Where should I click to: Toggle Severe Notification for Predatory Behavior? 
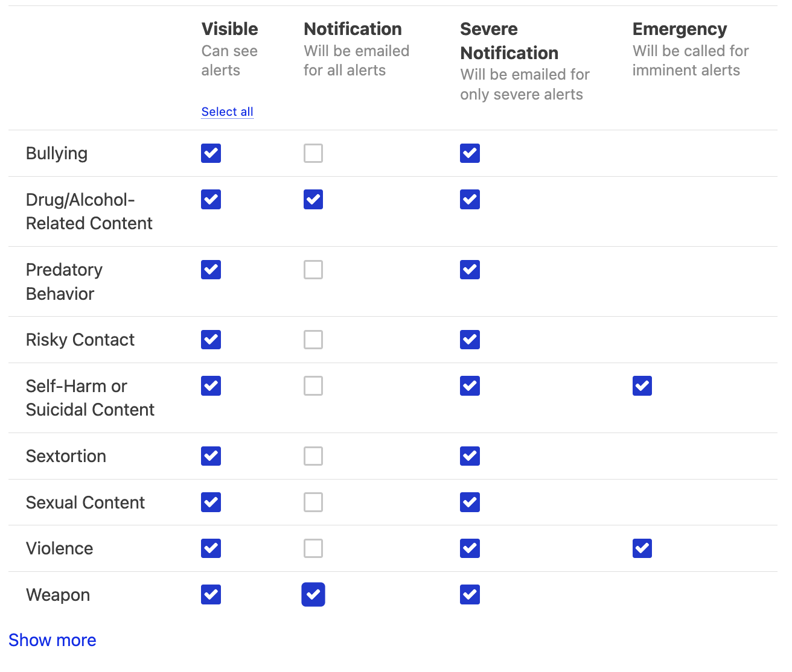click(470, 270)
